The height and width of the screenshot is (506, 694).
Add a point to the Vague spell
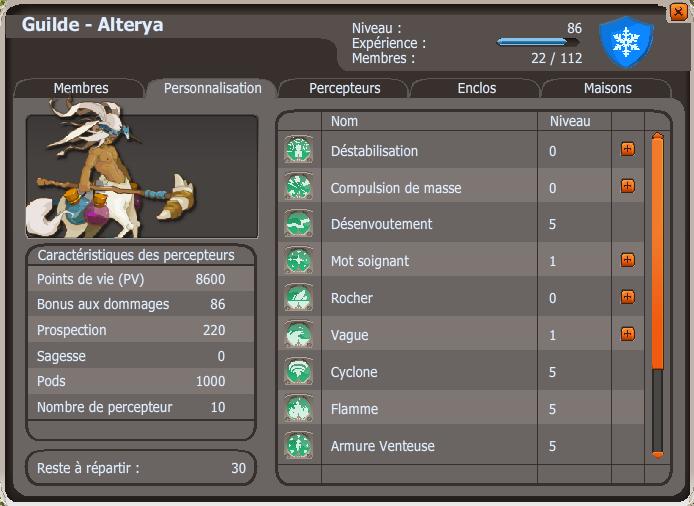point(628,334)
